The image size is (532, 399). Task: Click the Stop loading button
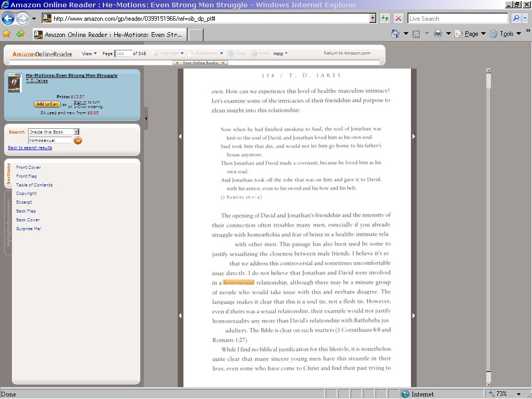pos(398,18)
